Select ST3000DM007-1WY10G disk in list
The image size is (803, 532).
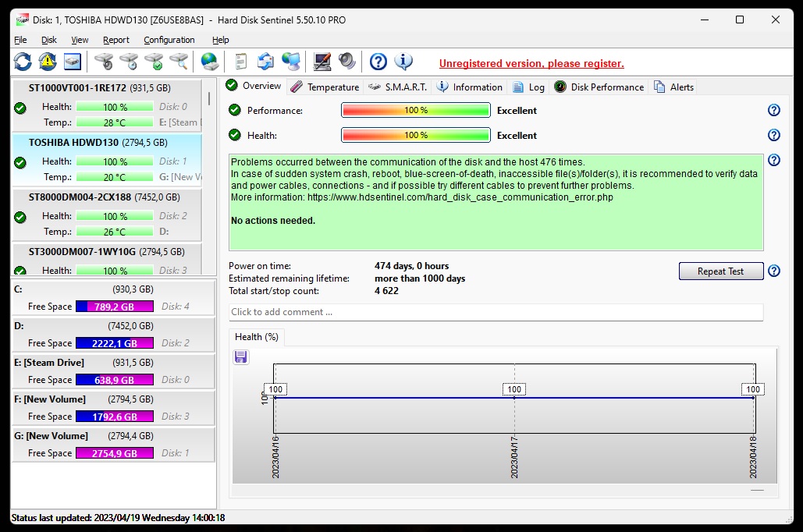(107, 259)
